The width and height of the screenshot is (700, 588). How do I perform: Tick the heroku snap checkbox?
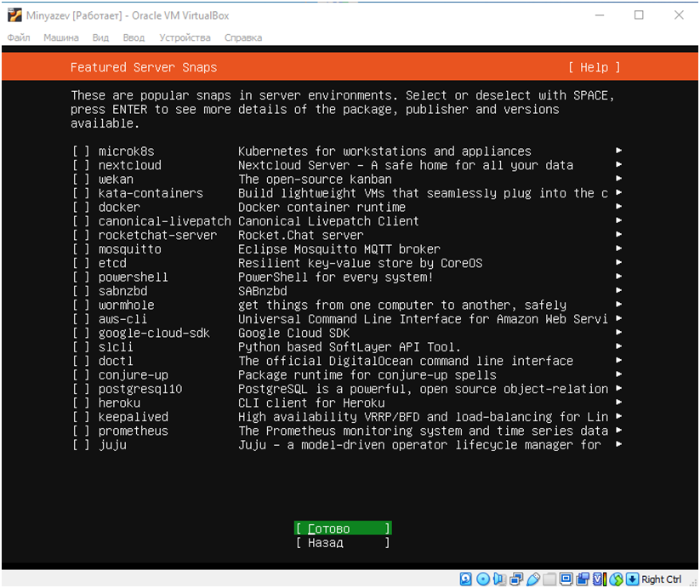(x=82, y=403)
